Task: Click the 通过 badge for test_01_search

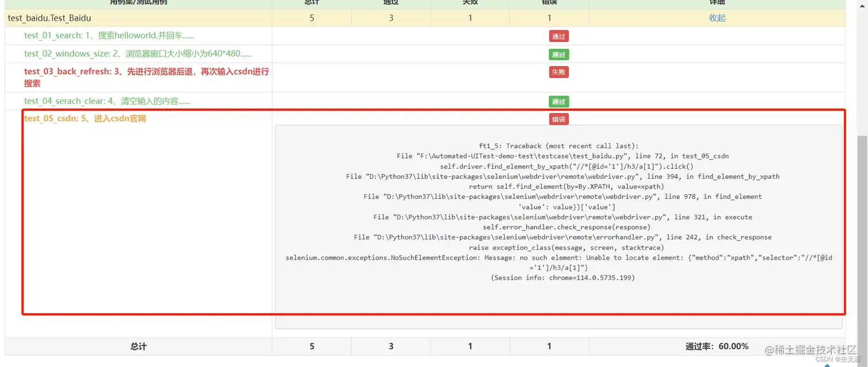Action: 559,36
